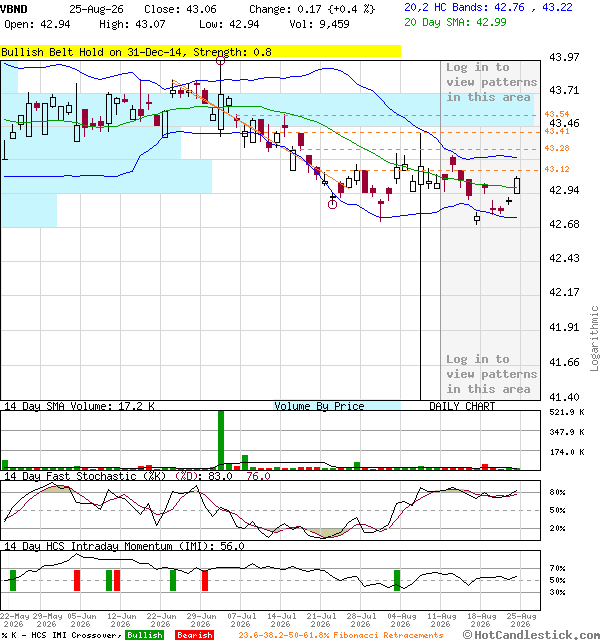
Task: Click the Volume By Price legend box
Action: point(337,406)
